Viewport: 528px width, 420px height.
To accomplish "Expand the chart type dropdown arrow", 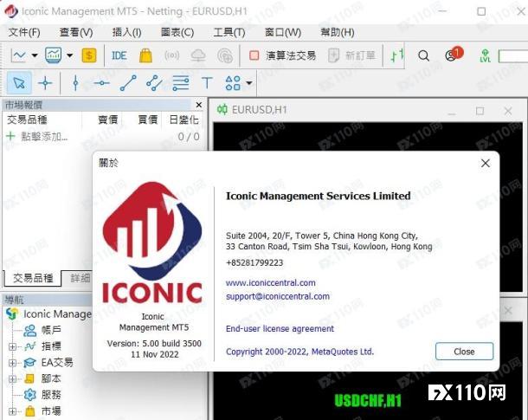I will point(35,55).
